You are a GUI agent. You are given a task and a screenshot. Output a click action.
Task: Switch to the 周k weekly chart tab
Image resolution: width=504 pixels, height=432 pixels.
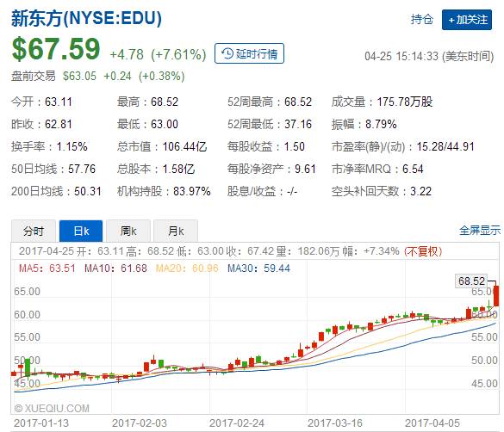coord(128,231)
